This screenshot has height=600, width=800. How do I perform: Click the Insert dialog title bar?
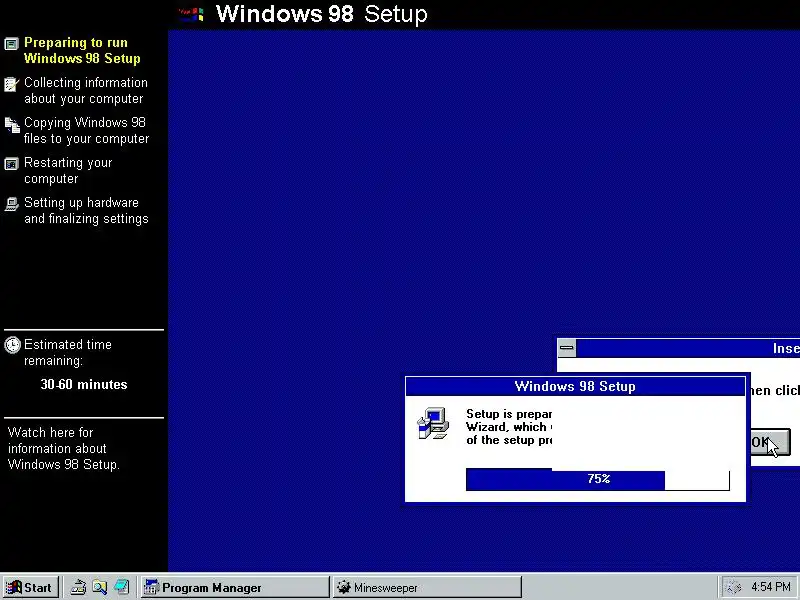click(x=687, y=348)
